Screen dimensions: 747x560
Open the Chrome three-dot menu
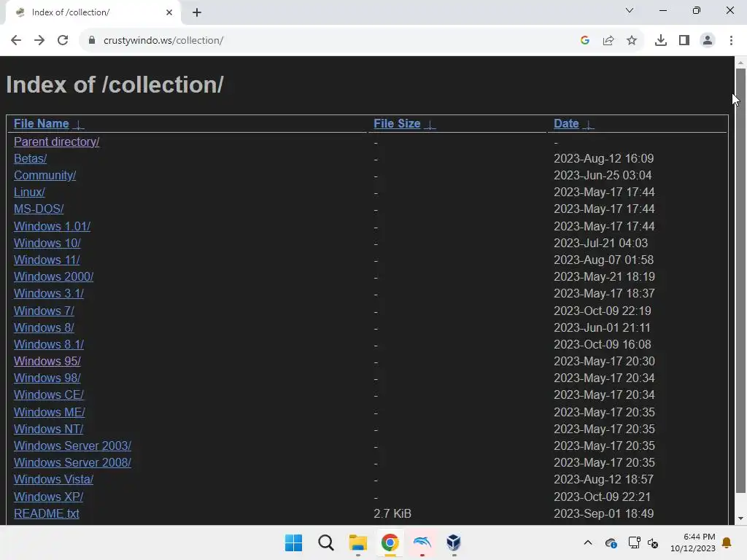coord(731,41)
